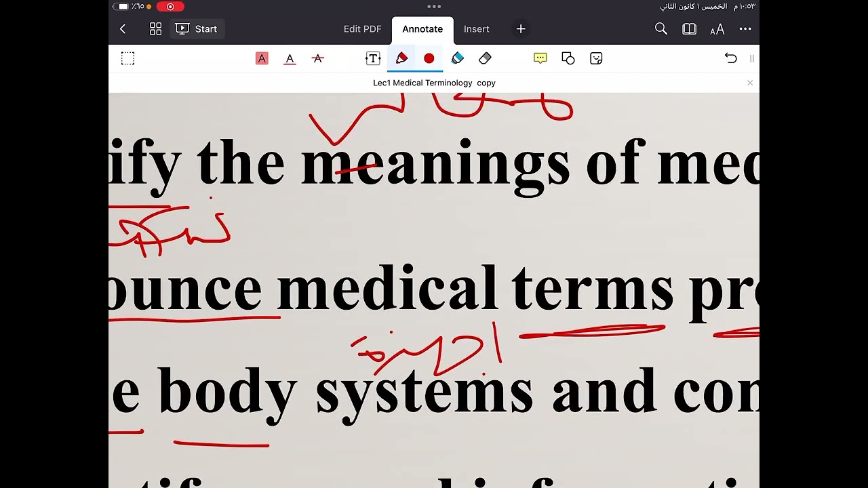Open the sticker tool
The image size is (868, 488).
tap(596, 58)
